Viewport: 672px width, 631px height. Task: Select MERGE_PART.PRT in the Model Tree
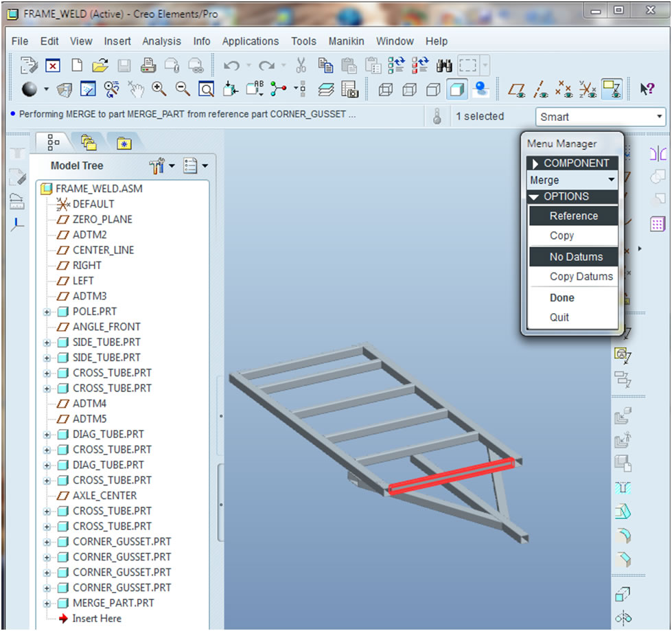tap(113, 603)
